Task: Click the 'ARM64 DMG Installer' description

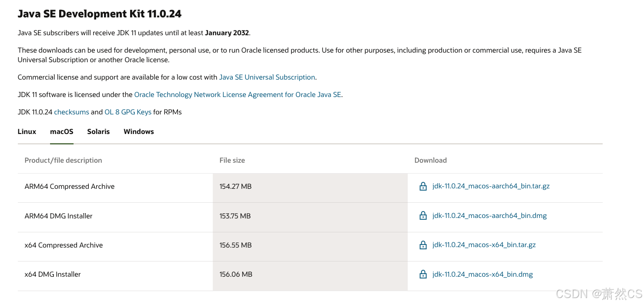Action: (x=59, y=216)
